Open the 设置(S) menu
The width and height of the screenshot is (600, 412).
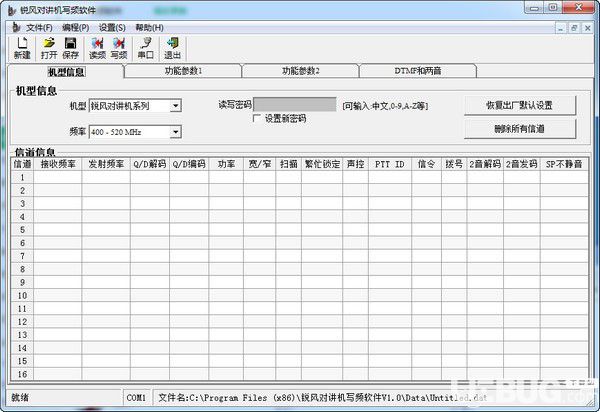pos(112,28)
